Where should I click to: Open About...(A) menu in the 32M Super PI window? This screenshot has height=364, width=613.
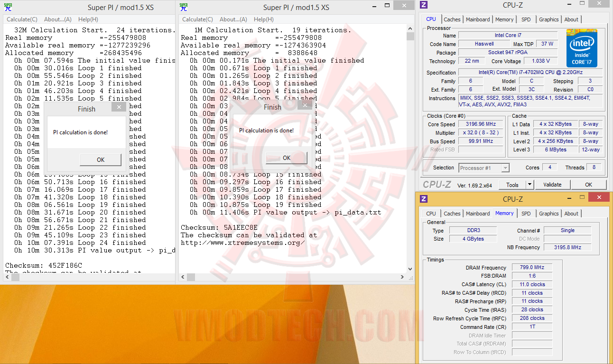(x=58, y=19)
